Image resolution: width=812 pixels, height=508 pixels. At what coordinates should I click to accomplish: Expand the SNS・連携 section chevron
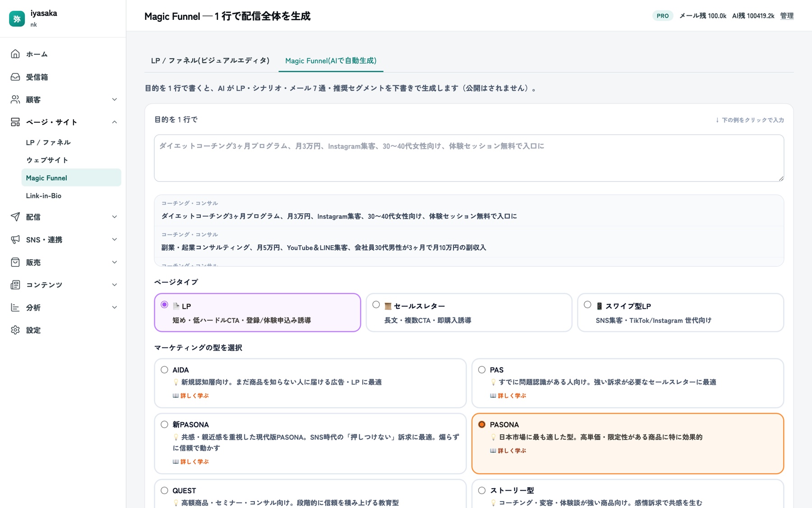[115, 239]
